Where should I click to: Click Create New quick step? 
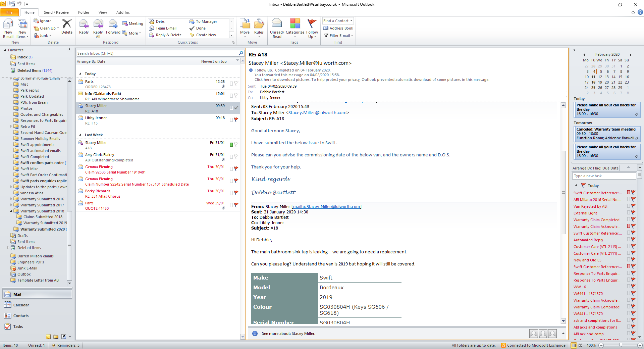pos(203,35)
